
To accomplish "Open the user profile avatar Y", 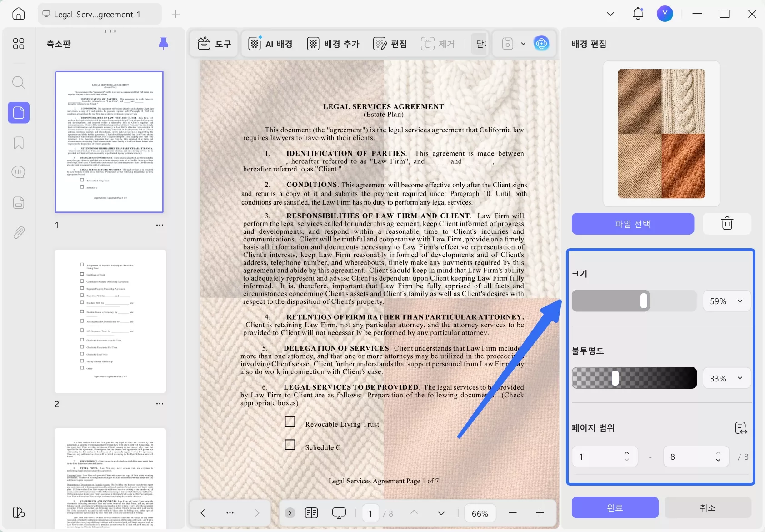I will click(x=665, y=14).
